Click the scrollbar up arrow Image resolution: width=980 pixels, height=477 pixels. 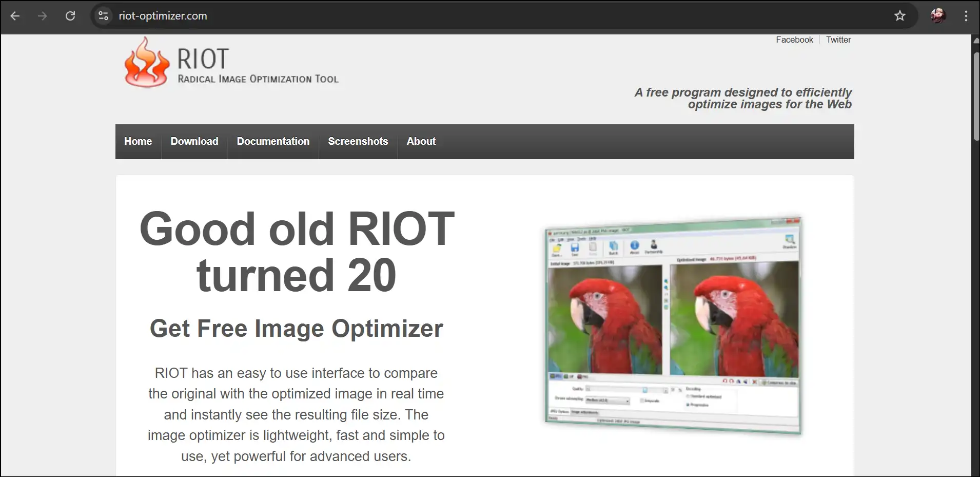tap(976, 40)
